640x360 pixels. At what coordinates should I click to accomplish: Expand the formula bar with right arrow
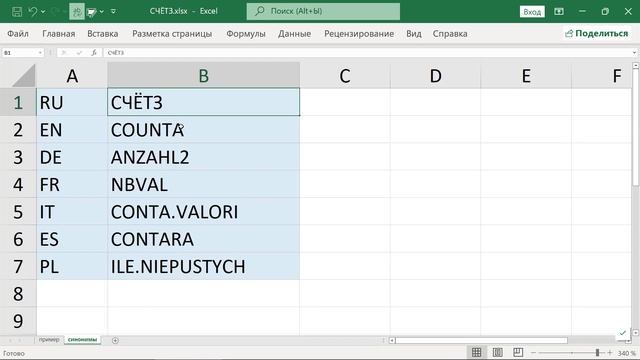click(x=634, y=53)
